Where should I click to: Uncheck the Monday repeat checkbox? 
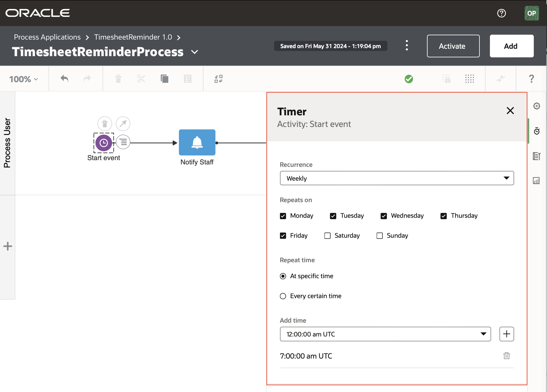[283, 216]
